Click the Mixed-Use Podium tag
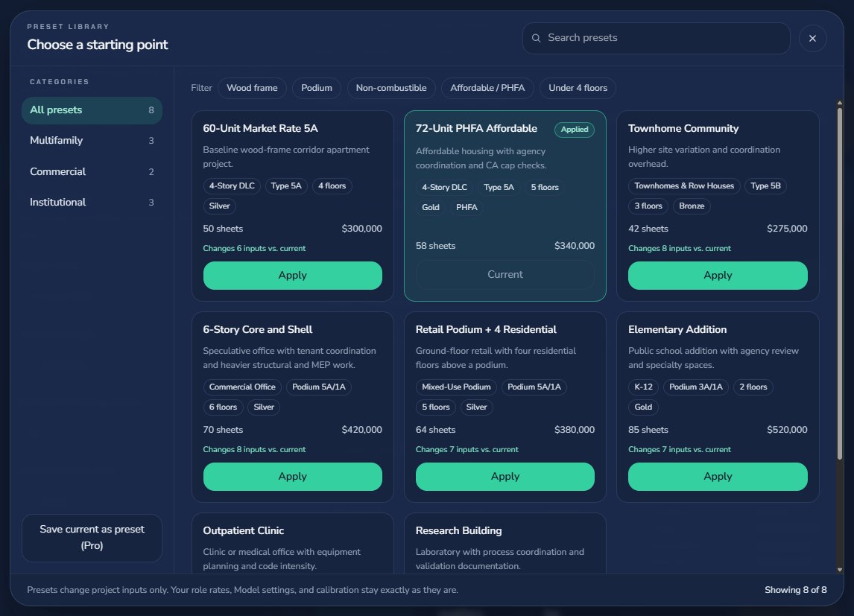The image size is (854, 616). pos(456,387)
